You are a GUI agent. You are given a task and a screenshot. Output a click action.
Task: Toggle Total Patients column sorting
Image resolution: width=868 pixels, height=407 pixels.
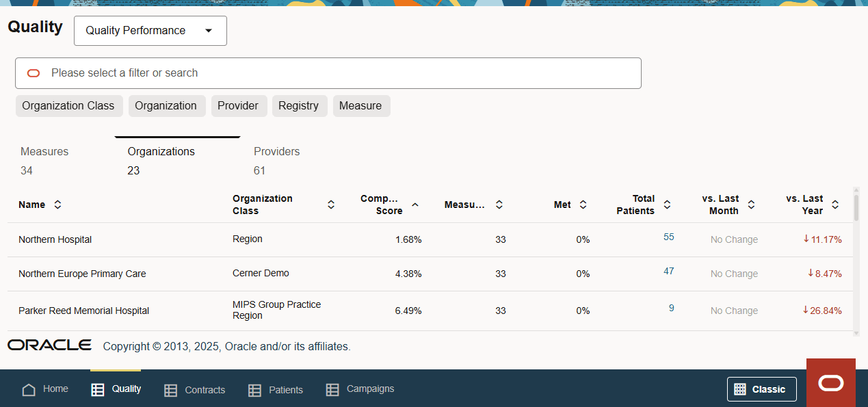tap(667, 204)
